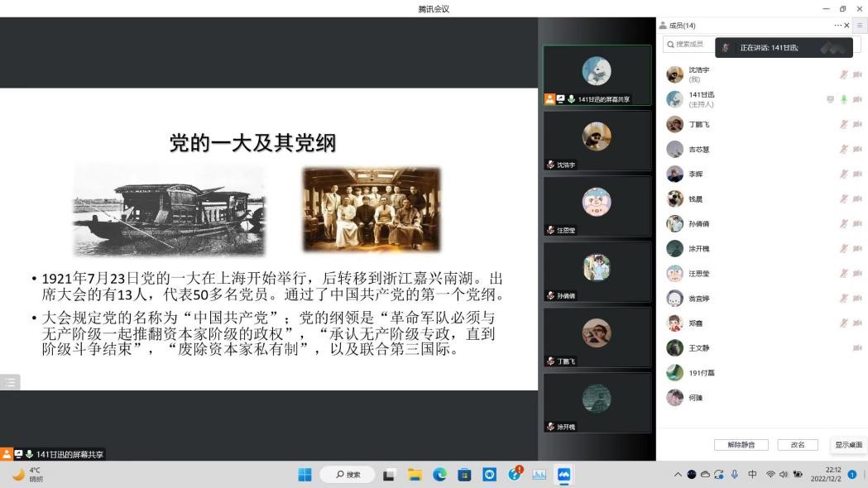Click the muted microphone icon for 李辉
868x488 pixels.
click(x=844, y=174)
